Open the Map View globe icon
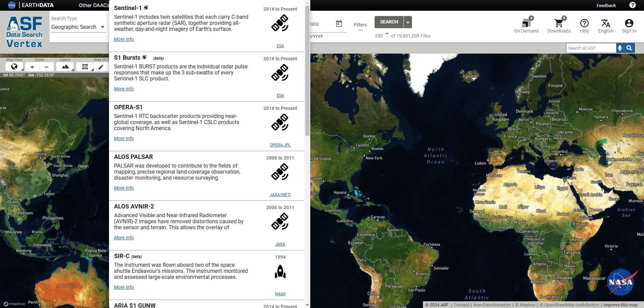This screenshot has width=644, height=308. coord(14,67)
